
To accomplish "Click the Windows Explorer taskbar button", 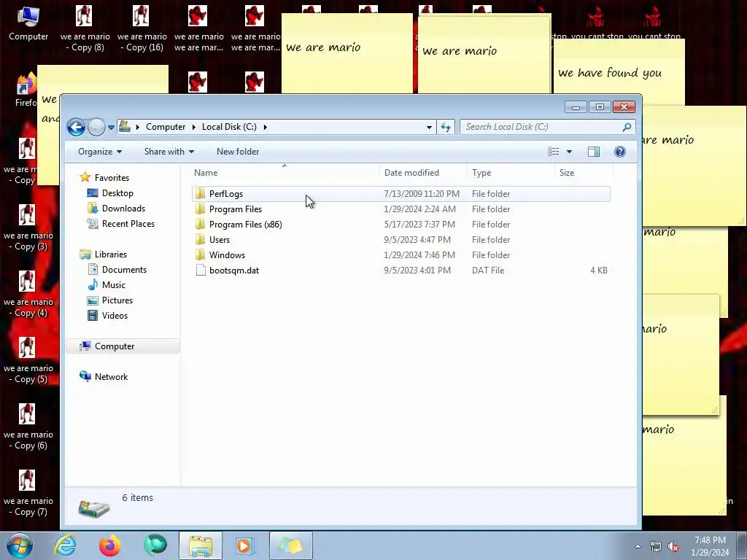I will click(201, 545).
